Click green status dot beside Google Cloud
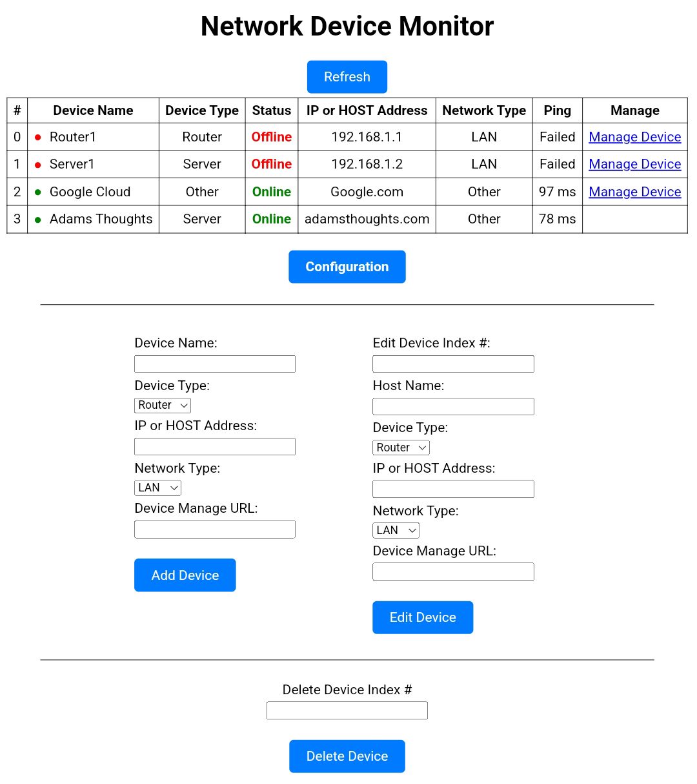The image size is (697, 784). pyautogui.click(x=38, y=192)
